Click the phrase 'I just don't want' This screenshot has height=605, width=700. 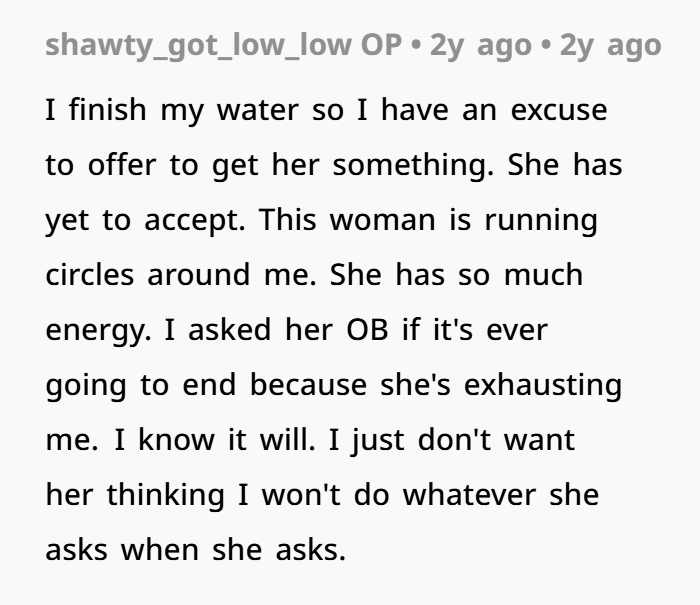tap(451, 441)
